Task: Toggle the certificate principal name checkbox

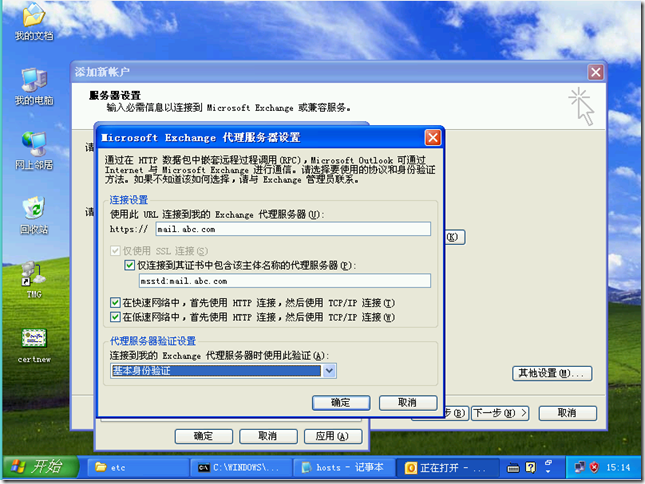Action: pyautogui.click(x=129, y=265)
